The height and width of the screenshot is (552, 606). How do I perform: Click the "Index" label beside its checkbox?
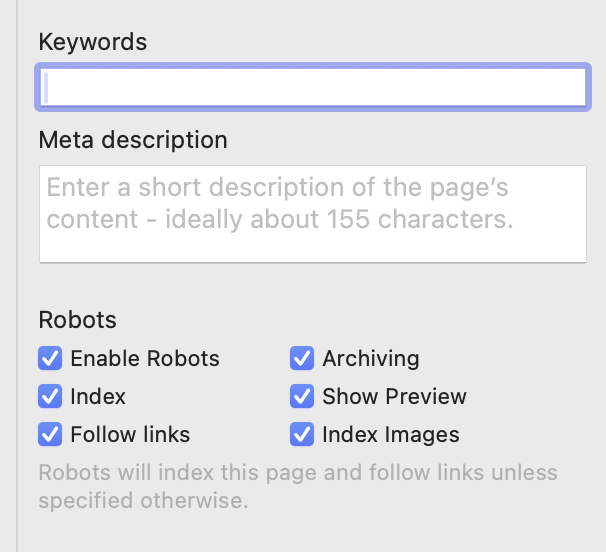click(98, 396)
